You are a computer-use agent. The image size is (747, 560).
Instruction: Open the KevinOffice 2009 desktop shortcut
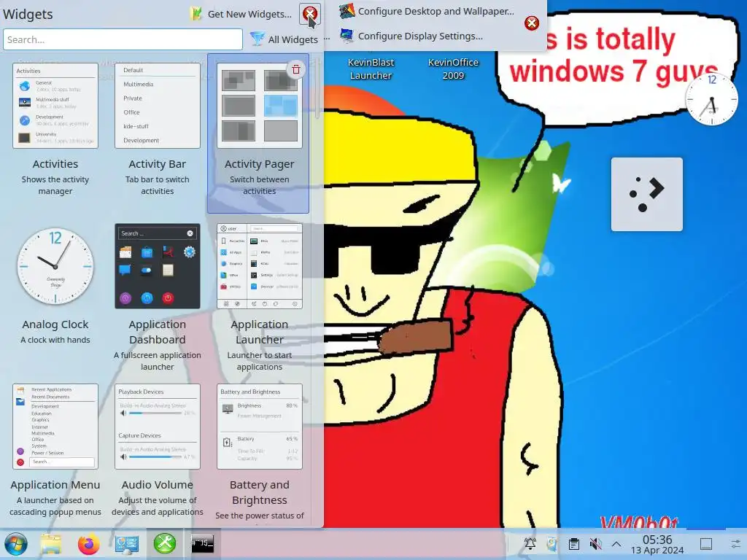(x=453, y=69)
